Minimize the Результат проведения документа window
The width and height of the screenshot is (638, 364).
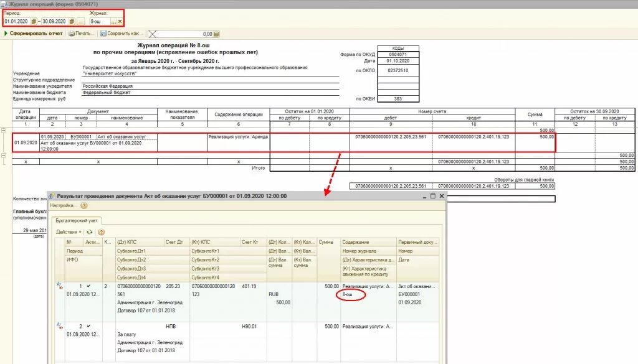tap(424, 196)
